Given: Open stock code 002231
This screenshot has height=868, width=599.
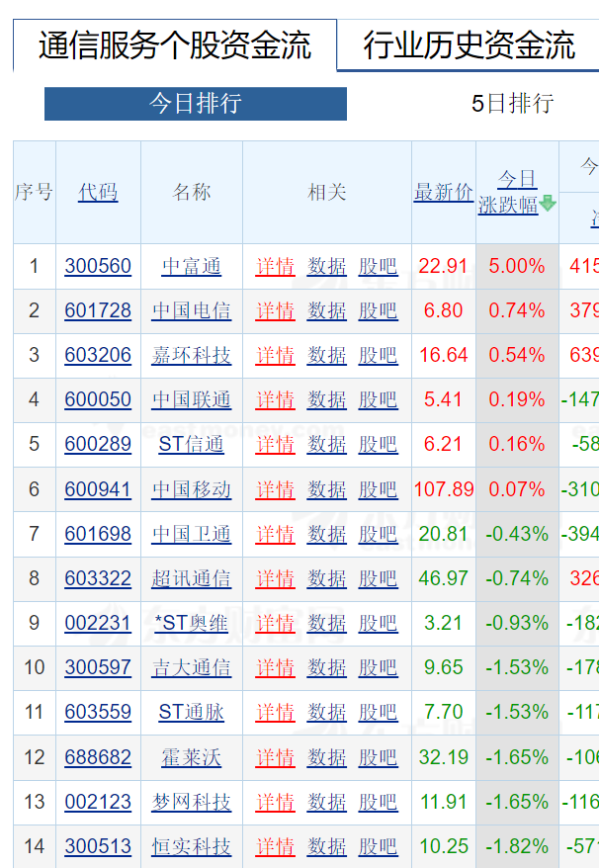Looking at the screenshot, I should pos(98,623).
